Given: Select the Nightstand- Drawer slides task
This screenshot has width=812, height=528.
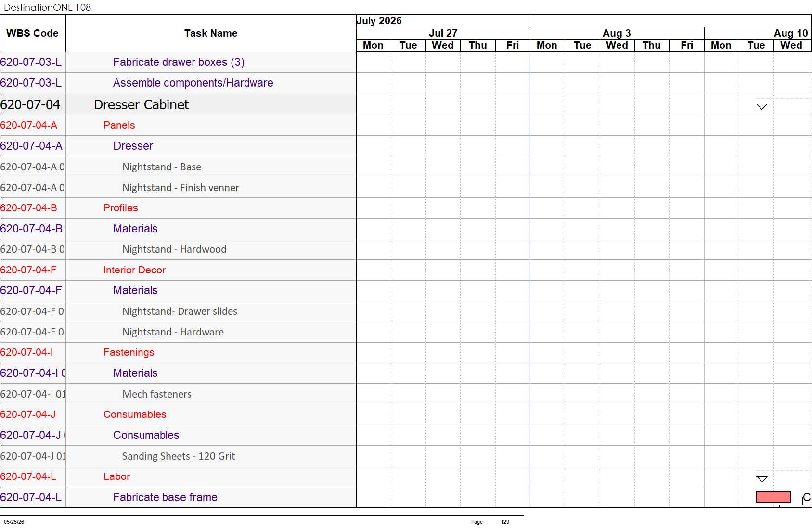Looking at the screenshot, I should [x=180, y=311].
